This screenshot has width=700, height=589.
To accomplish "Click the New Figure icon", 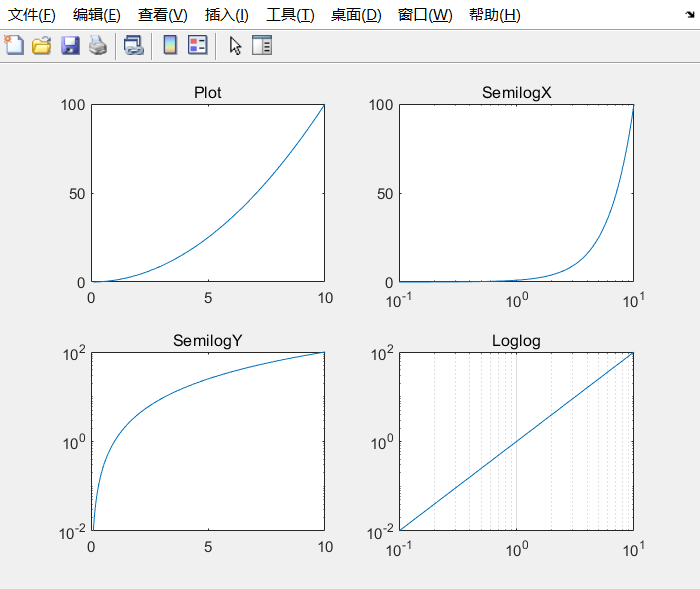I will pyautogui.click(x=14, y=45).
